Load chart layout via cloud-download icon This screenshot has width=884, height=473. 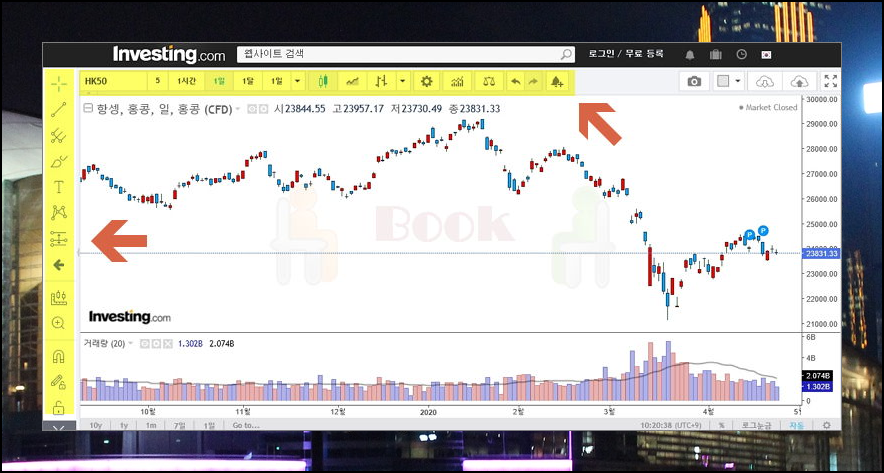[x=764, y=82]
